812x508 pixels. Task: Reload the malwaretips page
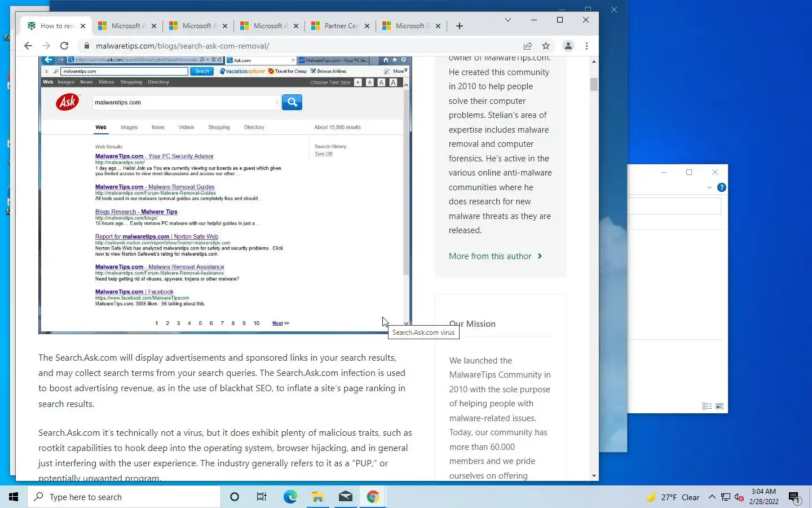pyautogui.click(x=64, y=46)
